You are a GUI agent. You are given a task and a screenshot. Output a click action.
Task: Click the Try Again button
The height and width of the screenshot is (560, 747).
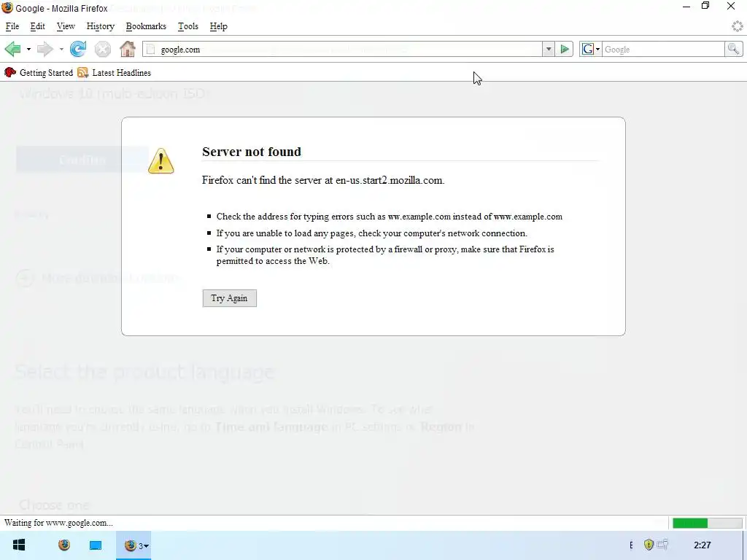(229, 298)
